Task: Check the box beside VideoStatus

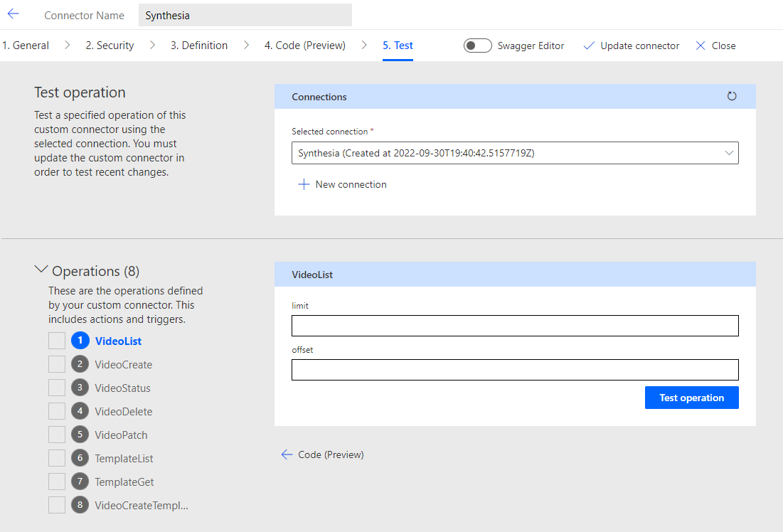Action: [57, 388]
